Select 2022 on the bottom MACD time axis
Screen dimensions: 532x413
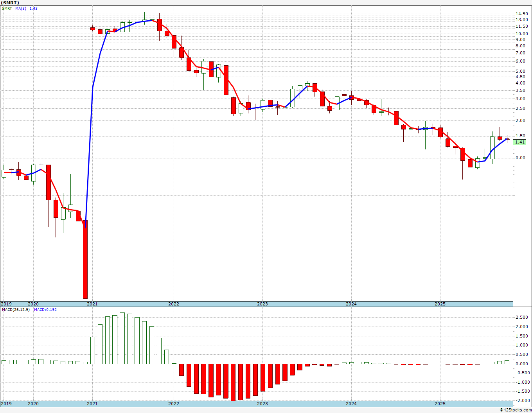(174, 404)
